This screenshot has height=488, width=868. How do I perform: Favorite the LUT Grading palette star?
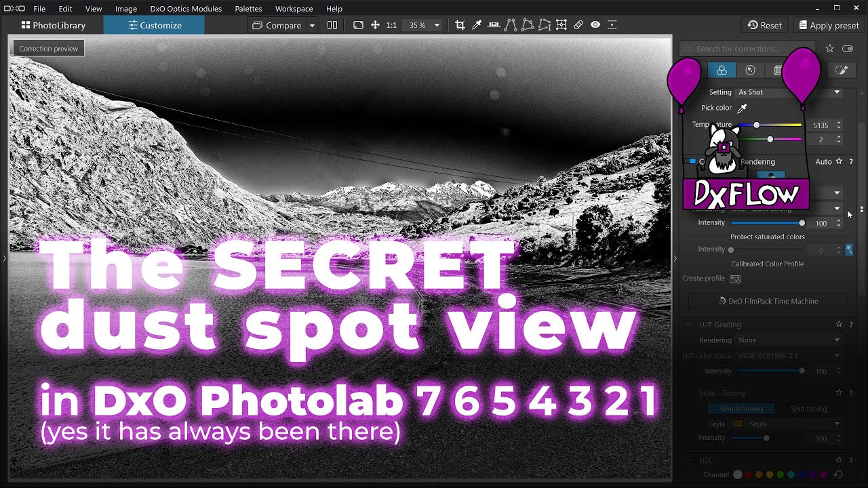point(839,325)
